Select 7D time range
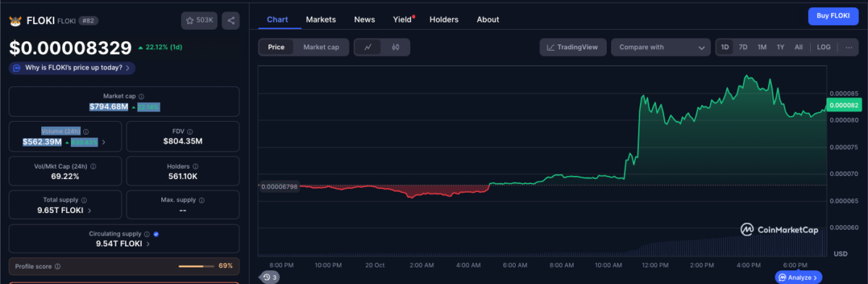The width and height of the screenshot is (868, 284). pyautogui.click(x=743, y=47)
